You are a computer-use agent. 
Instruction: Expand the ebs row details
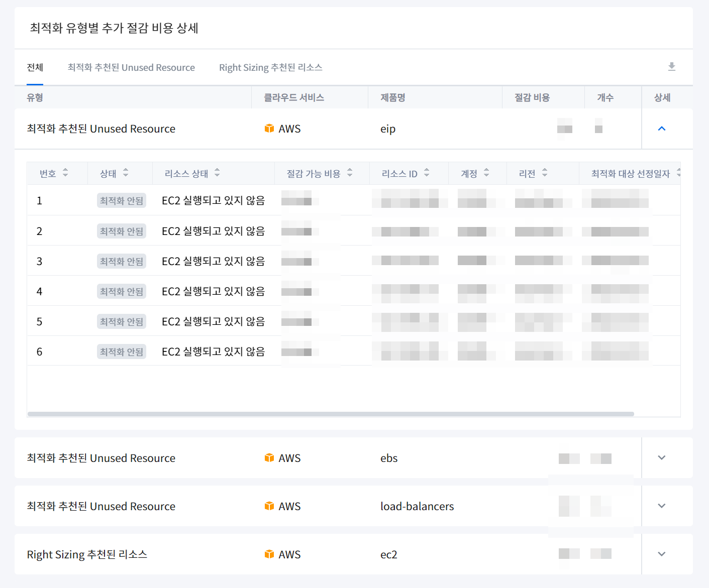tap(661, 457)
